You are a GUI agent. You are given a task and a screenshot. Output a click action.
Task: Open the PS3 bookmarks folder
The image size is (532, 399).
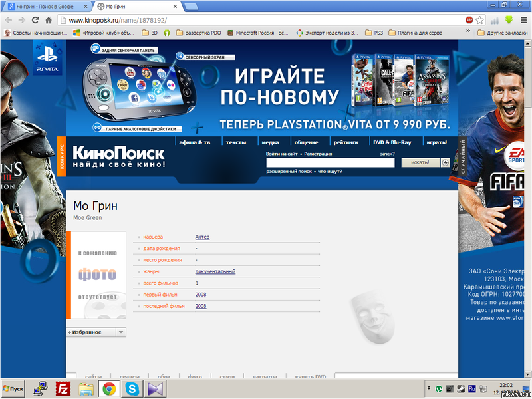coord(374,33)
